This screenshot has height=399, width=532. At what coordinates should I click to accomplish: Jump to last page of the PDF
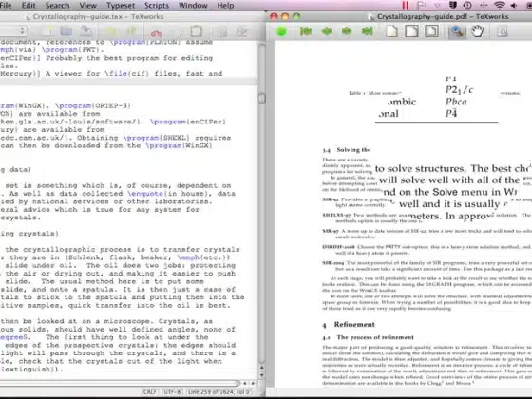pyautogui.click(x=367, y=31)
